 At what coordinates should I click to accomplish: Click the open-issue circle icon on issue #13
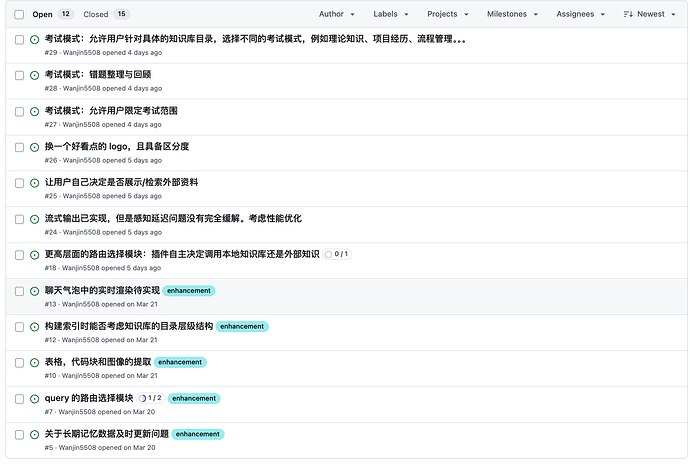tap(34, 291)
